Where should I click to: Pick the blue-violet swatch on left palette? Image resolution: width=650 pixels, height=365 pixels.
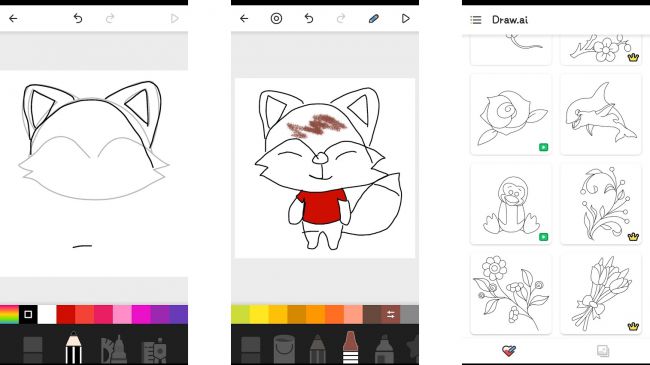[x=179, y=314]
